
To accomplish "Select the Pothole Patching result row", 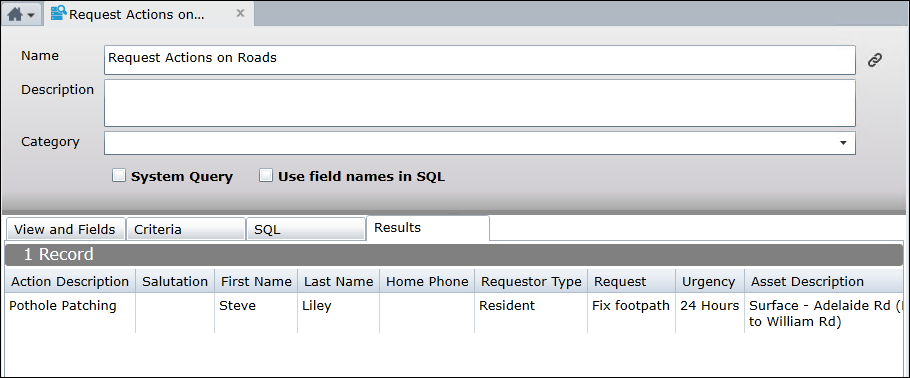I will coord(455,313).
